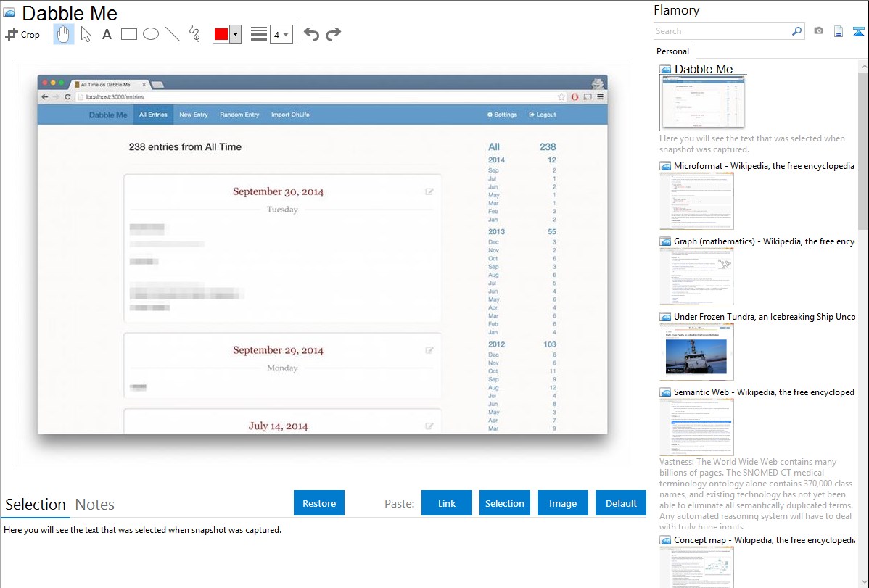This screenshot has width=869, height=588.
Task: Click the red color swatch
Action: (x=221, y=34)
